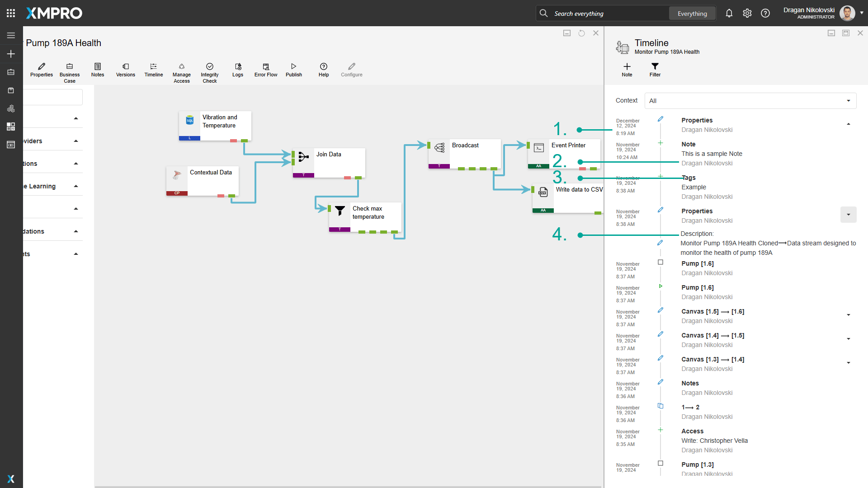Collapse the Learning toolbox category
The width and height of the screenshot is (868, 488).
click(76, 186)
